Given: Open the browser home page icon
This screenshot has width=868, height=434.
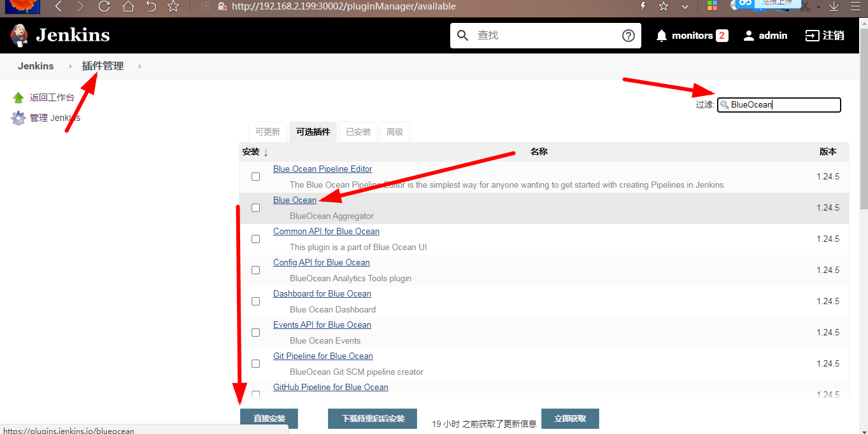Looking at the screenshot, I should (x=128, y=6).
